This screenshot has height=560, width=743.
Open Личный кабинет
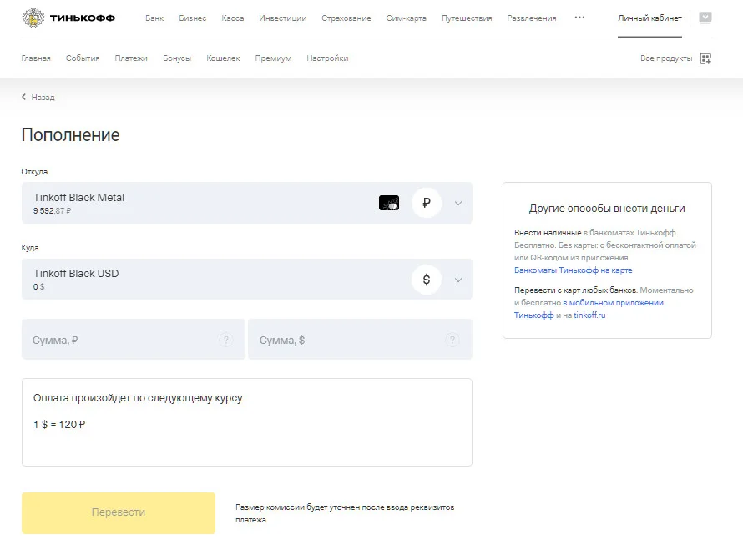tap(649, 18)
